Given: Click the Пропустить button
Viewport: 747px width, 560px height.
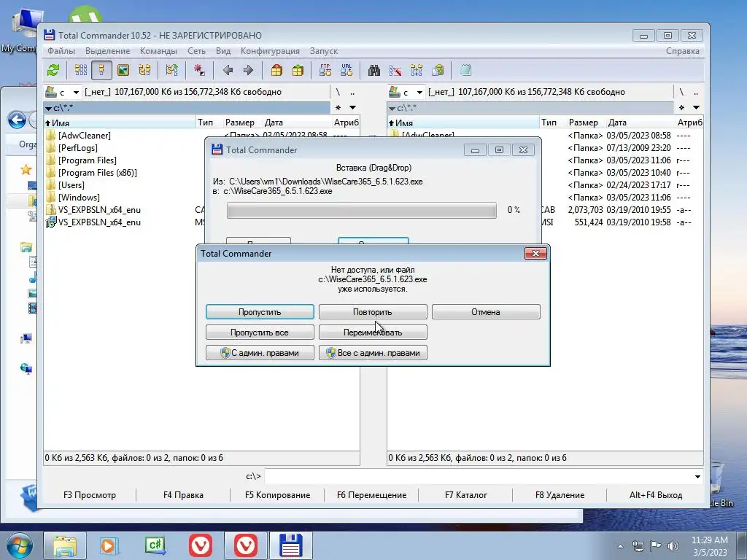Looking at the screenshot, I should (x=260, y=312).
